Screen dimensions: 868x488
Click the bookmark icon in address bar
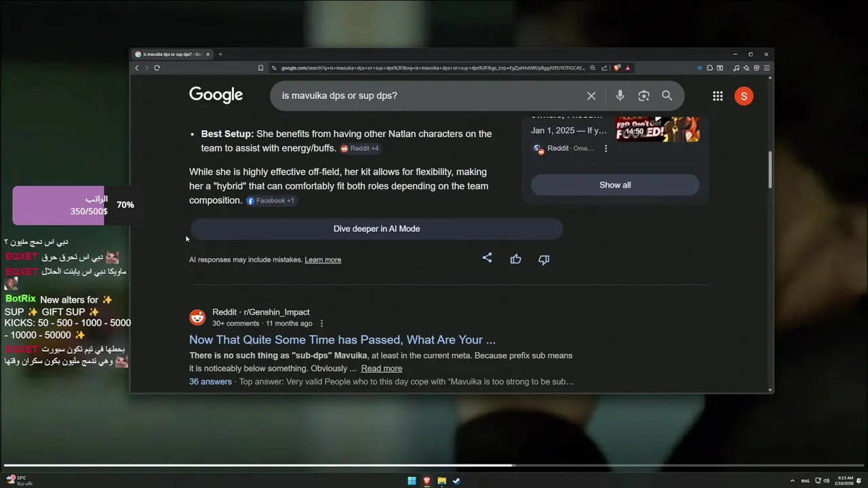(260, 68)
